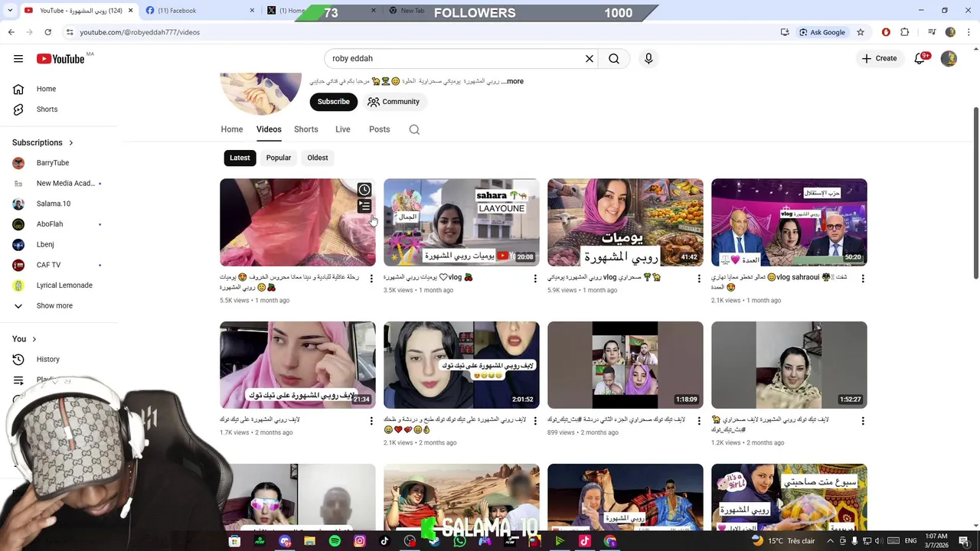This screenshot has width=980, height=551.
Task: Open options menu for 41:42 video
Action: 699,279
